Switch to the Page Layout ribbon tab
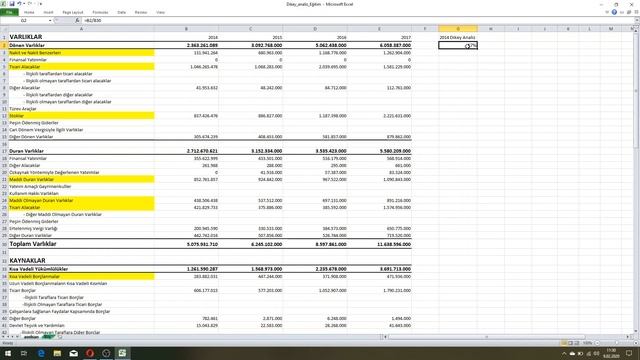This screenshot has width=640, height=360. click(73, 12)
